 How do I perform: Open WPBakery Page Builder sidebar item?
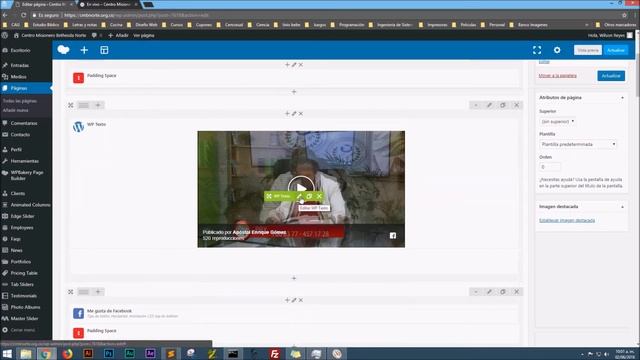coord(26,176)
